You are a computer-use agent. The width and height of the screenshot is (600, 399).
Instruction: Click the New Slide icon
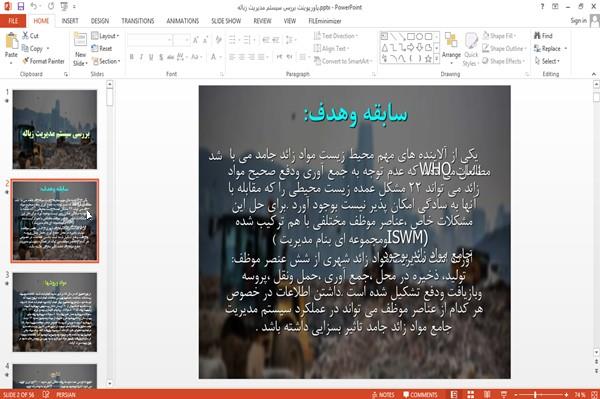coord(80,41)
